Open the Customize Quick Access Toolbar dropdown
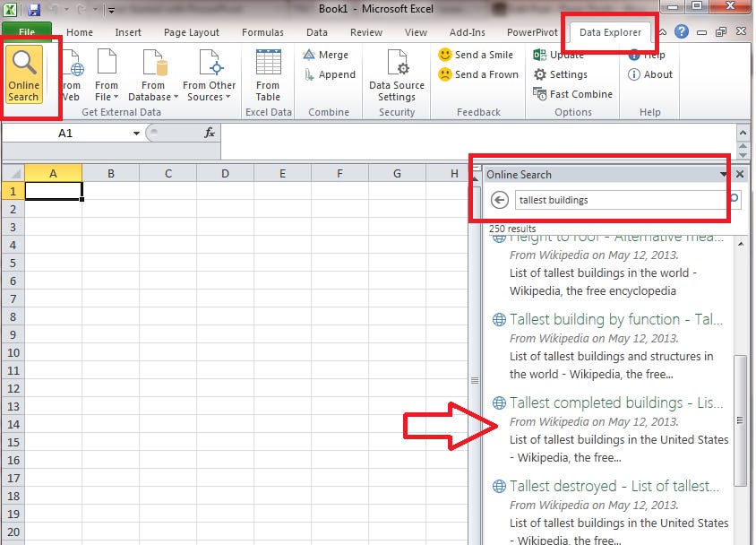Viewport: 756px width, 545px height. [x=111, y=10]
